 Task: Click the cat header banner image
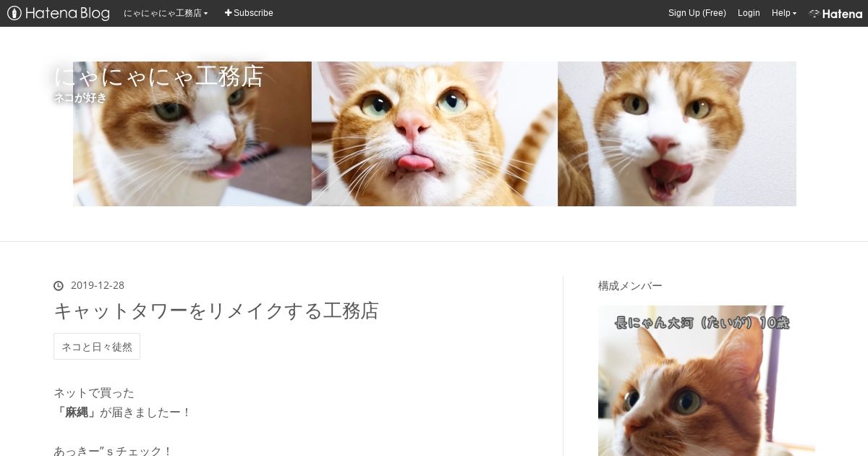click(x=435, y=134)
